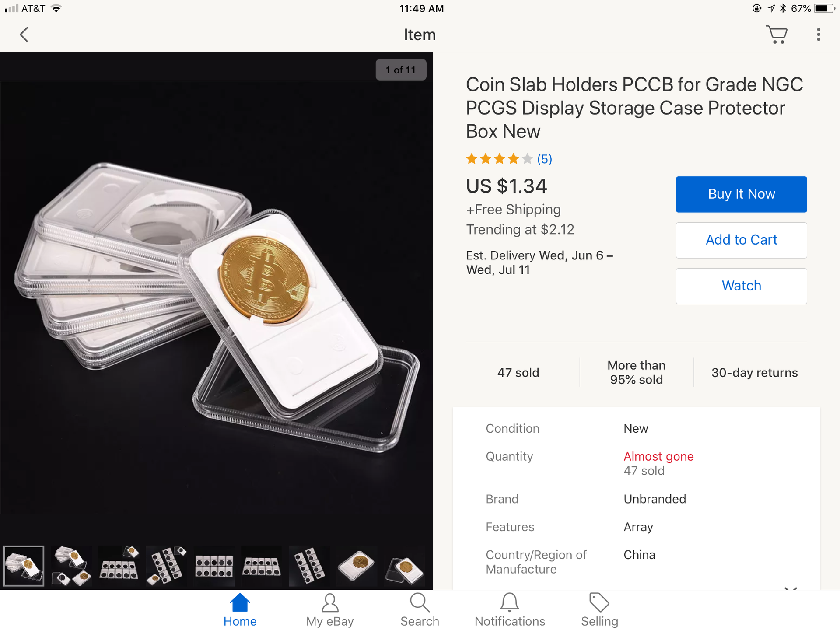Viewport: 840px width, 630px height.
Task: Tap the back arrow icon
Action: tap(24, 35)
